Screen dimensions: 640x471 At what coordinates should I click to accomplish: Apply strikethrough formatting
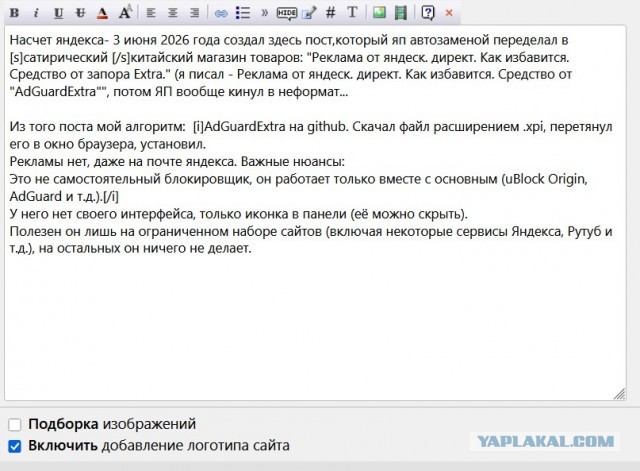[80, 13]
